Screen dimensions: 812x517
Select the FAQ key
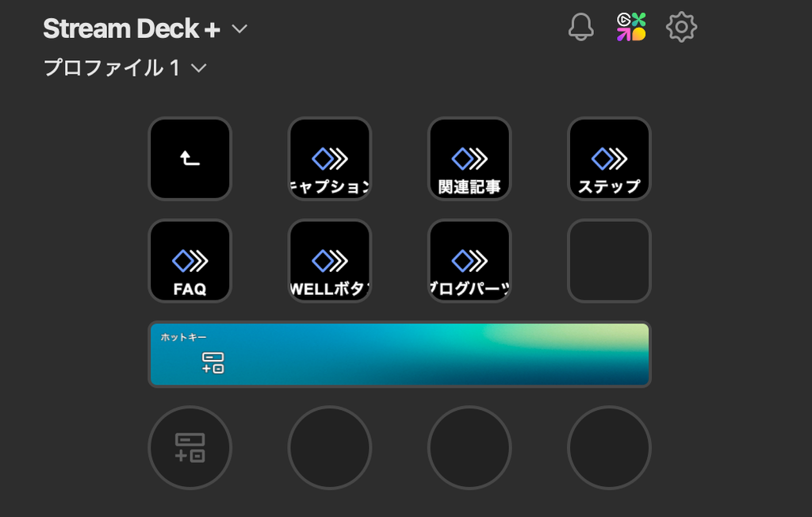coord(190,261)
